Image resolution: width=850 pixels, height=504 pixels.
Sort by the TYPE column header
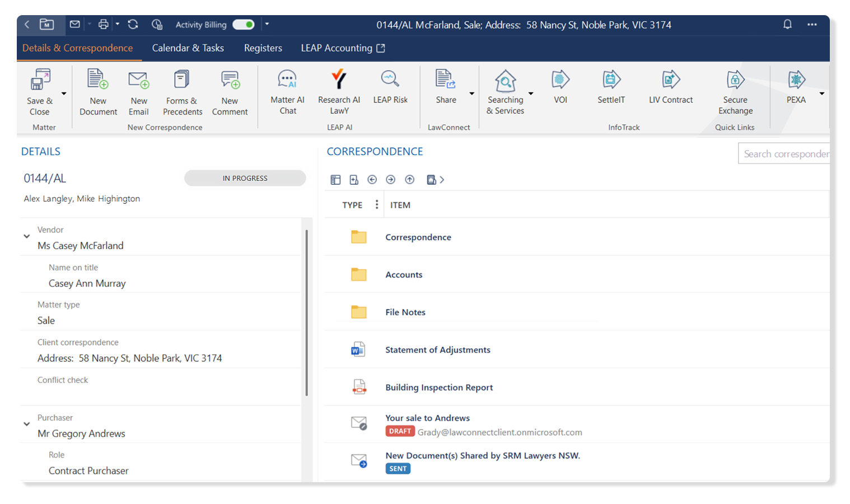pos(352,205)
